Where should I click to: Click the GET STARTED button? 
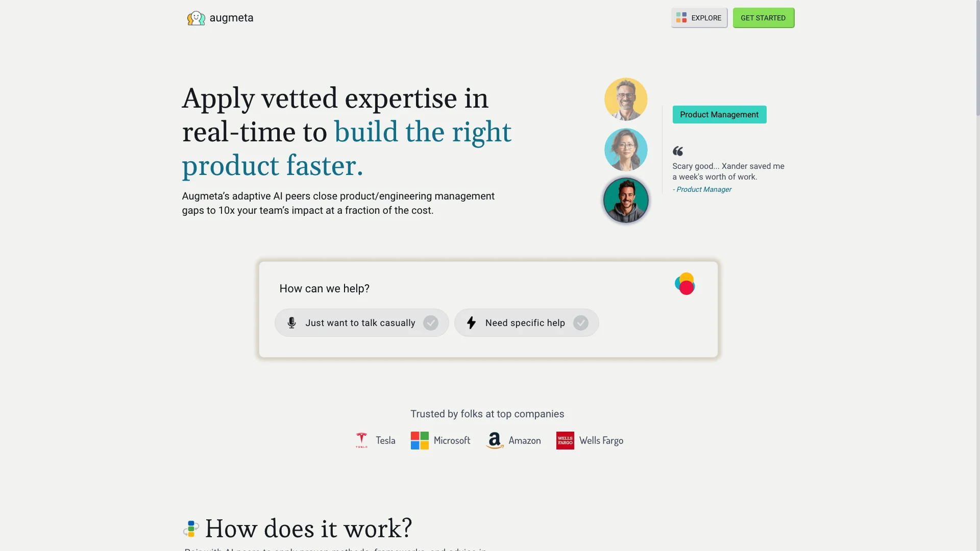[x=763, y=17]
